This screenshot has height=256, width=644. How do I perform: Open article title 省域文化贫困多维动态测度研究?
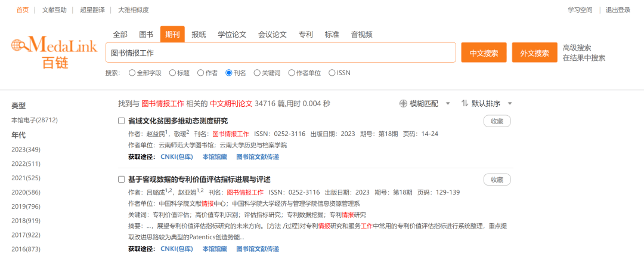click(178, 121)
